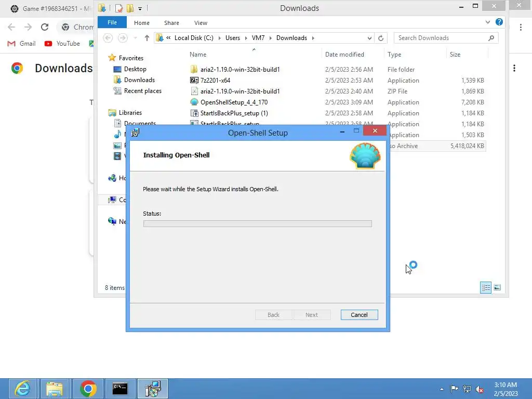Open the Share ribbon tab
Viewport: 532px width, 399px height.
tap(171, 23)
